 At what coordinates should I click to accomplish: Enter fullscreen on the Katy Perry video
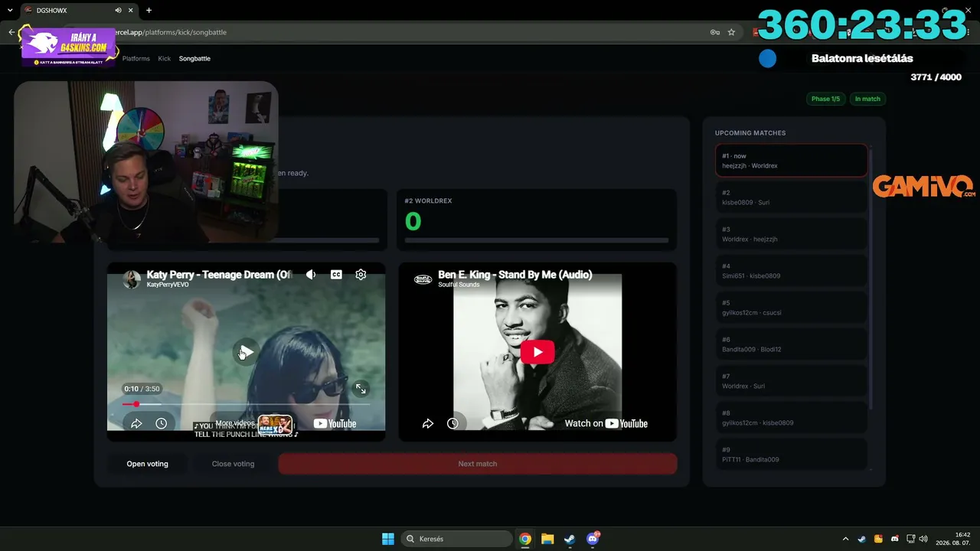[361, 389]
